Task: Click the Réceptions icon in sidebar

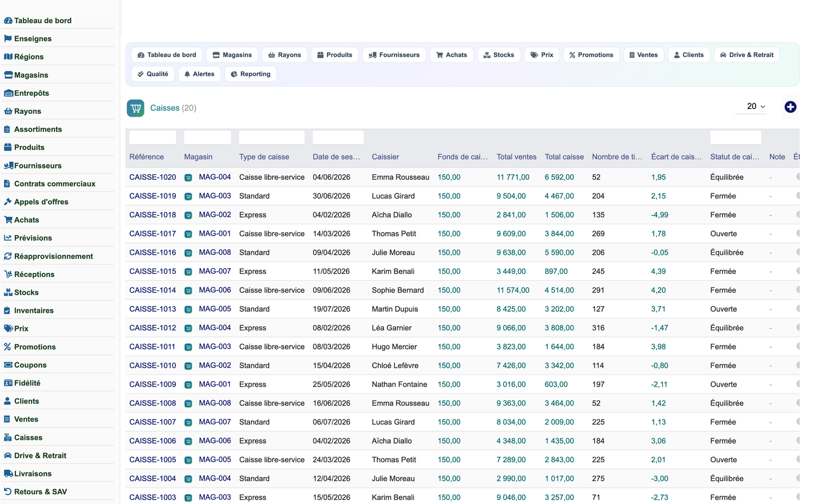Action: (8, 274)
